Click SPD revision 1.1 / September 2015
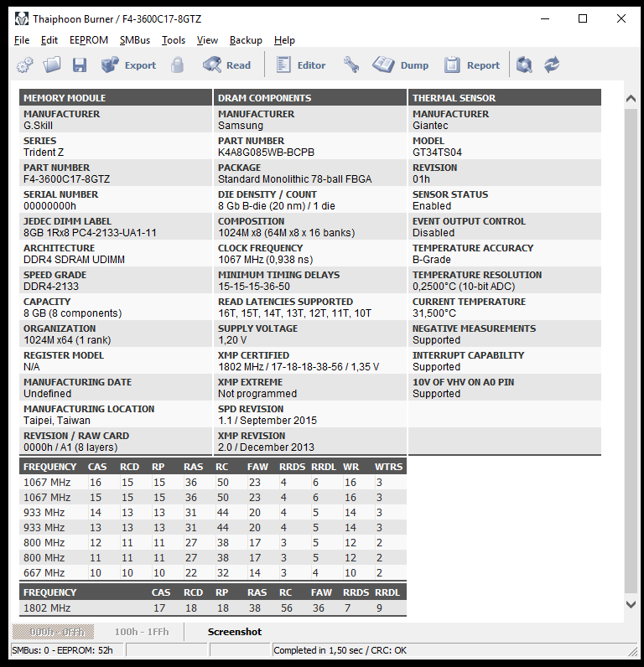Image resolution: width=644 pixels, height=667 pixels. [x=267, y=421]
